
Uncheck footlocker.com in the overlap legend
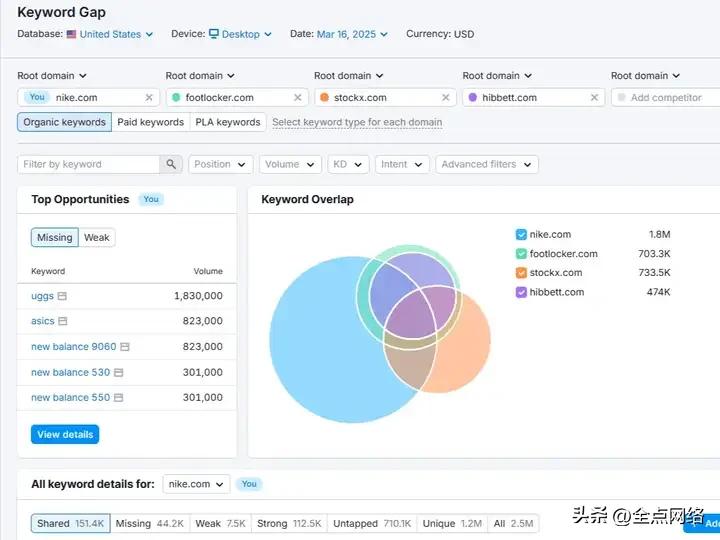521,254
